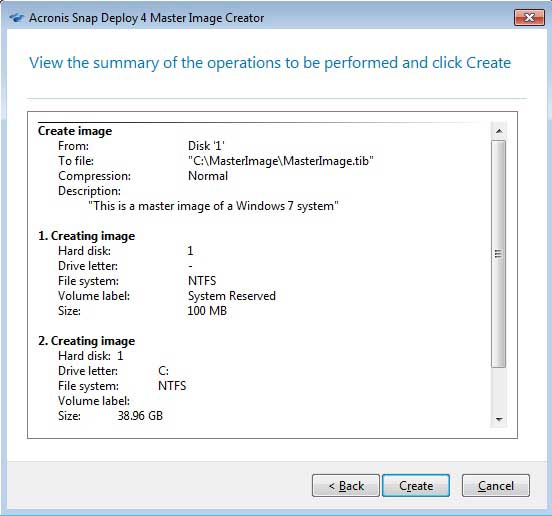Screen dimensions: 552x516
Task: Click the Compression value "Normal"
Action: pyautogui.click(x=208, y=176)
